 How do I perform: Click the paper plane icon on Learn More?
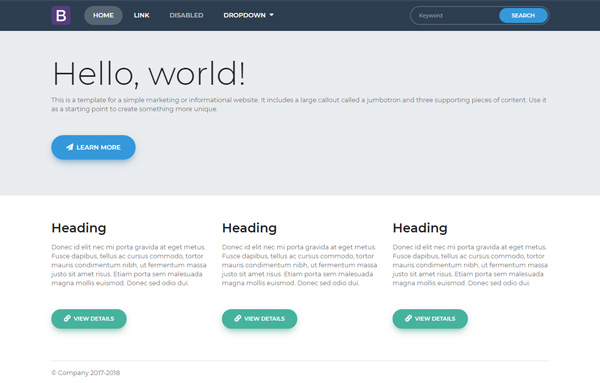(x=70, y=147)
